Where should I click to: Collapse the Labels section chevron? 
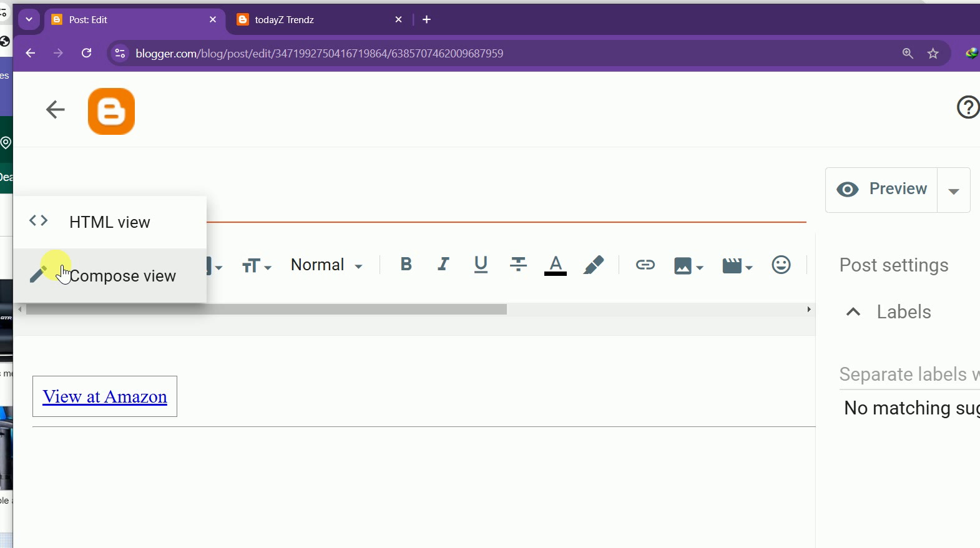853,312
